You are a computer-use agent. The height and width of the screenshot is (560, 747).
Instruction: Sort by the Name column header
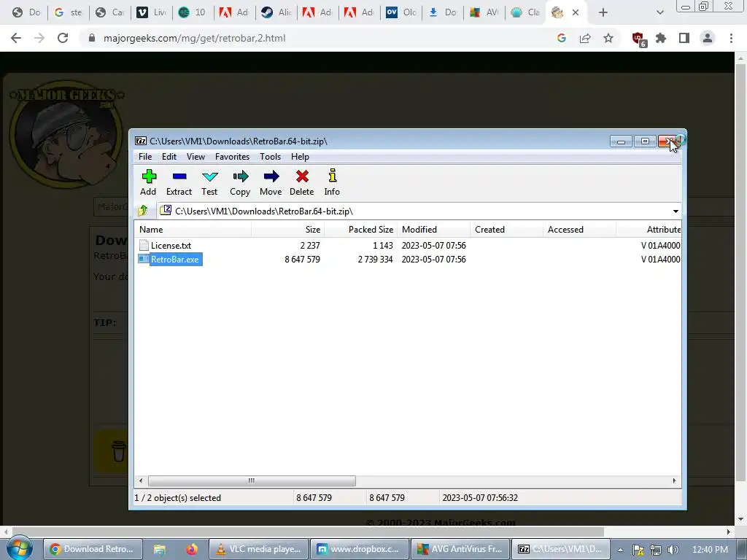193,230
